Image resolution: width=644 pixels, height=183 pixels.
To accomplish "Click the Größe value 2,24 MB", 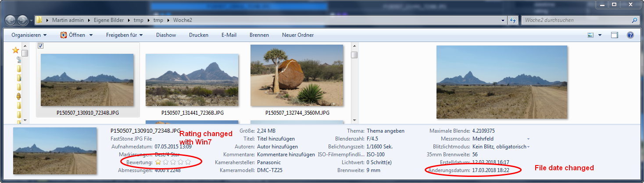I will [266, 131].
